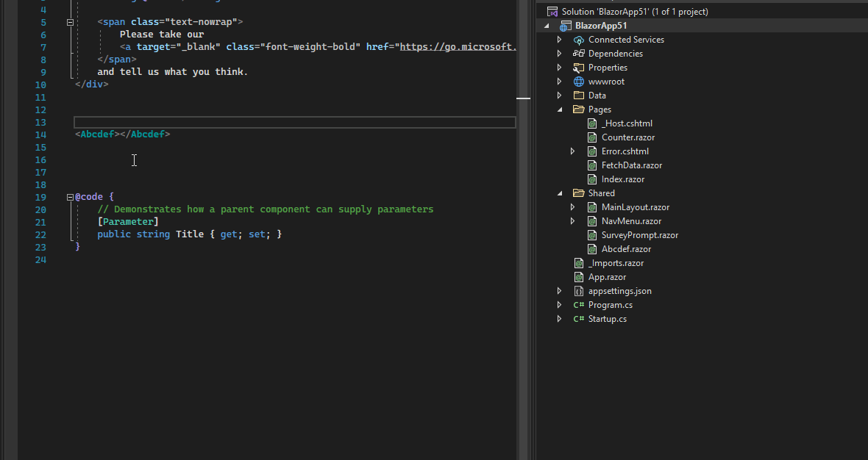Expand NavMenu.razor nested files

point(572,221)
